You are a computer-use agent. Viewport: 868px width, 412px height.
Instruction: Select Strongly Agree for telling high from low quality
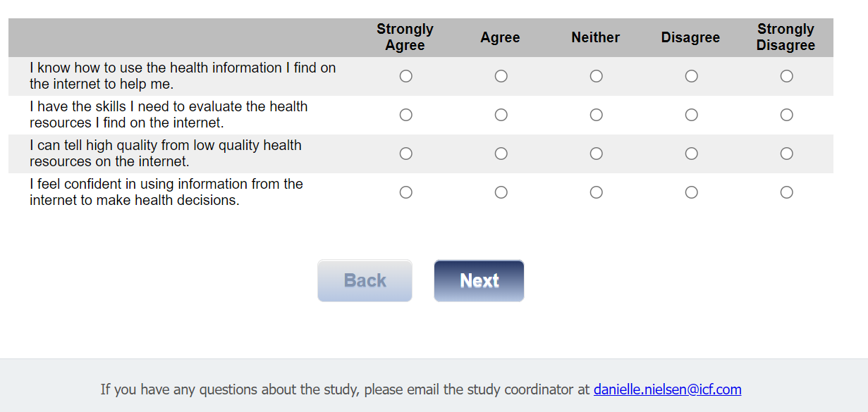(405, 154)
